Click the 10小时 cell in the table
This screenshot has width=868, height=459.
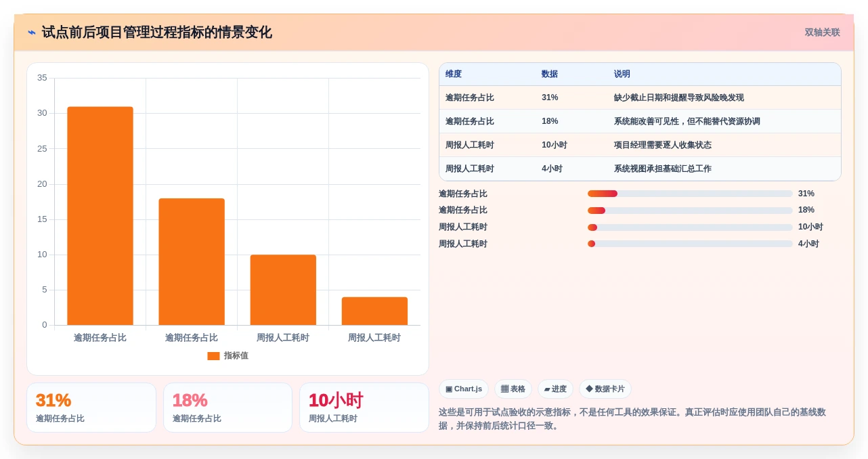[555, 145]
